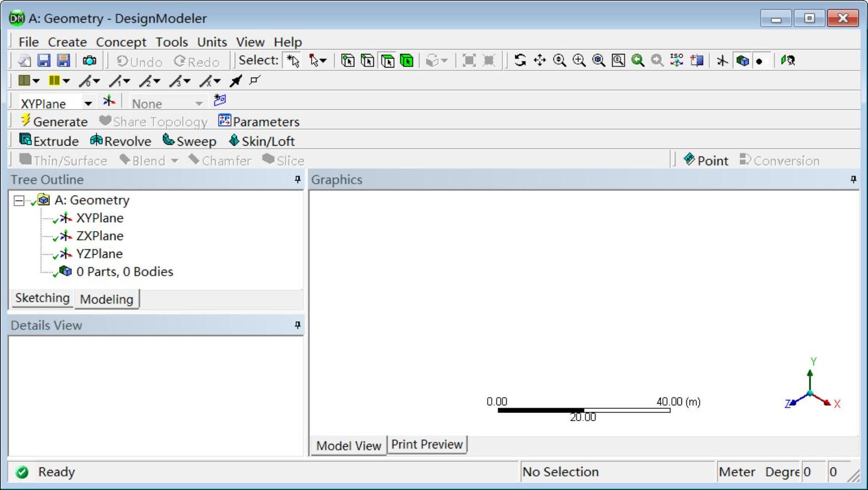
Task: Pin the Graphics panel
Action: 853,180
